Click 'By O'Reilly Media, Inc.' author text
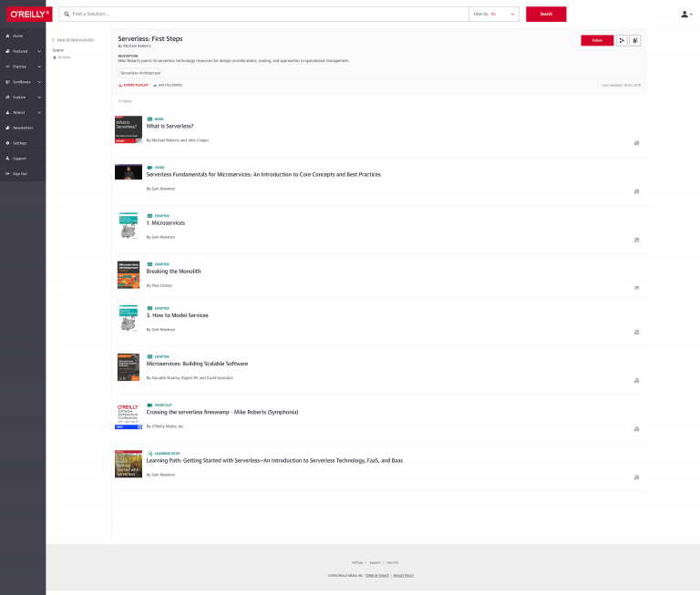Viewport: 700px width, 595px height. point(165,426)
